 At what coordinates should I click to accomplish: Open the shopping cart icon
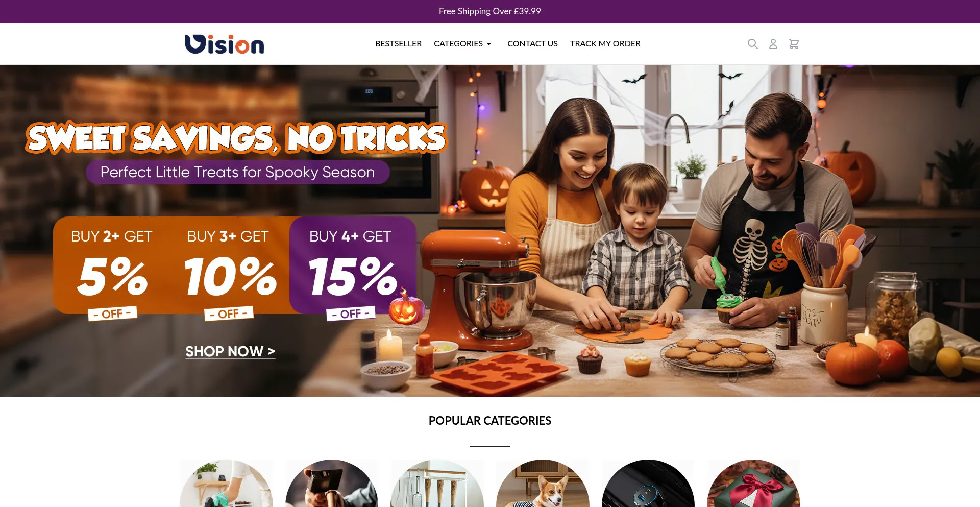[x=794, y=44]
